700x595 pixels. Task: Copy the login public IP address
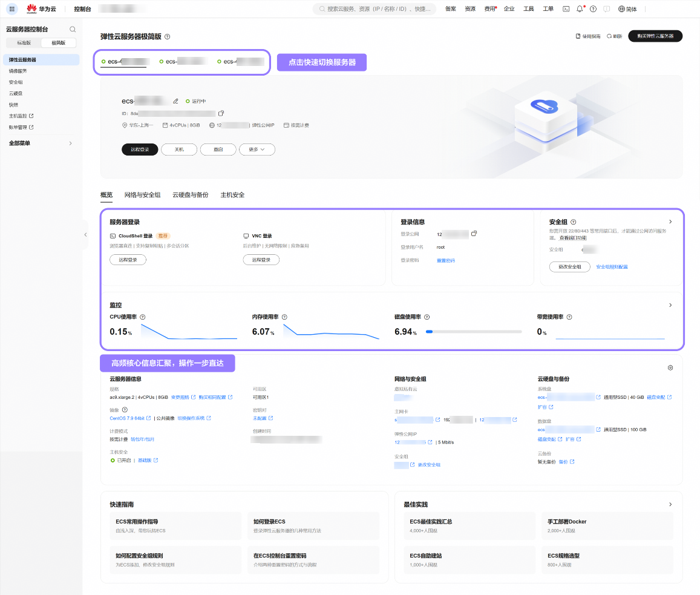click(474, 234)
